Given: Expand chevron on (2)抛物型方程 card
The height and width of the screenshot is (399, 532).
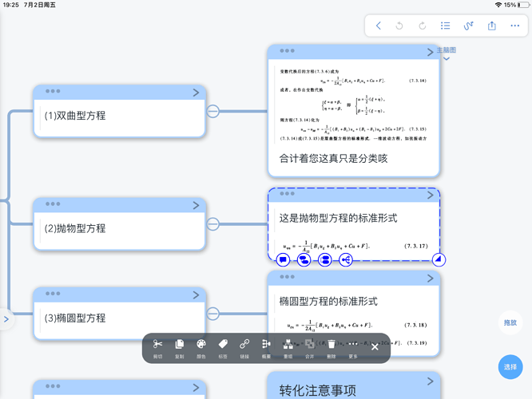Looking at the screenshot, I should click(x=196, y=205).
